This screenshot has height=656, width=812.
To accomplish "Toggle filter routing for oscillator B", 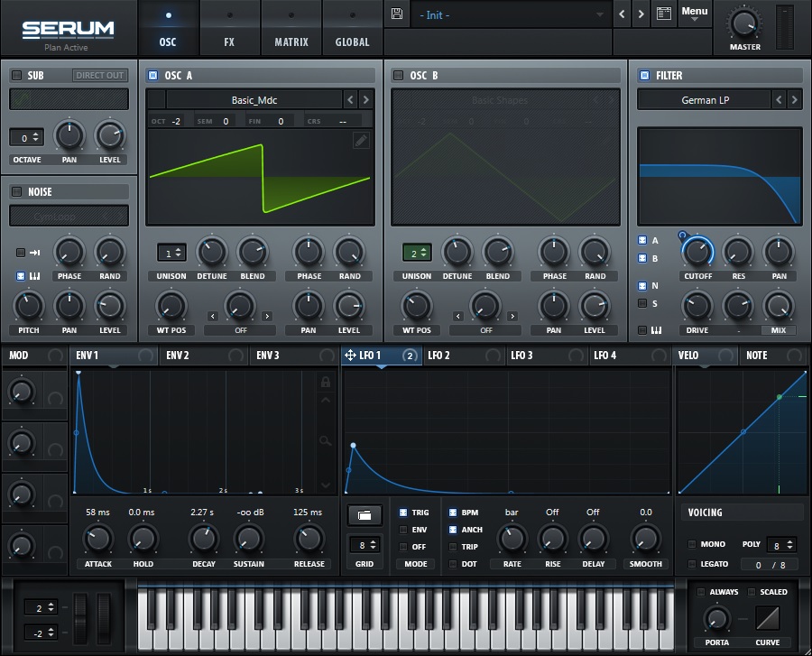I will click(642, 258).
